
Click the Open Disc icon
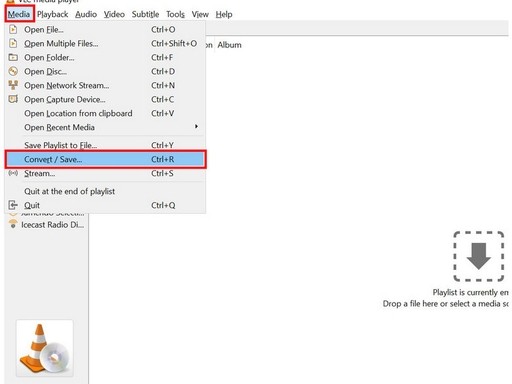point(13,71)
